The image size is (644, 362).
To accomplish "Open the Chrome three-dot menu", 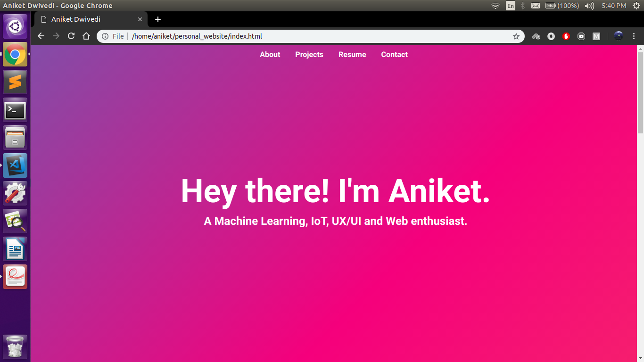I will pyautogui.click(x=634, y=36).
